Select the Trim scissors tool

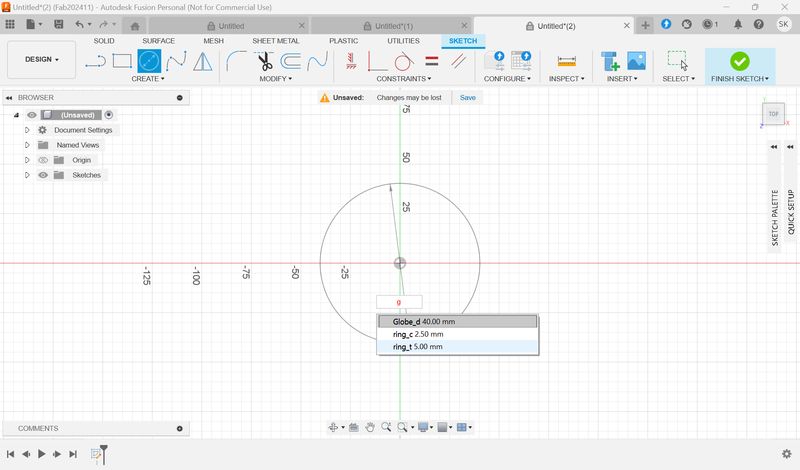pyautogui.click(x=264, y=61)
